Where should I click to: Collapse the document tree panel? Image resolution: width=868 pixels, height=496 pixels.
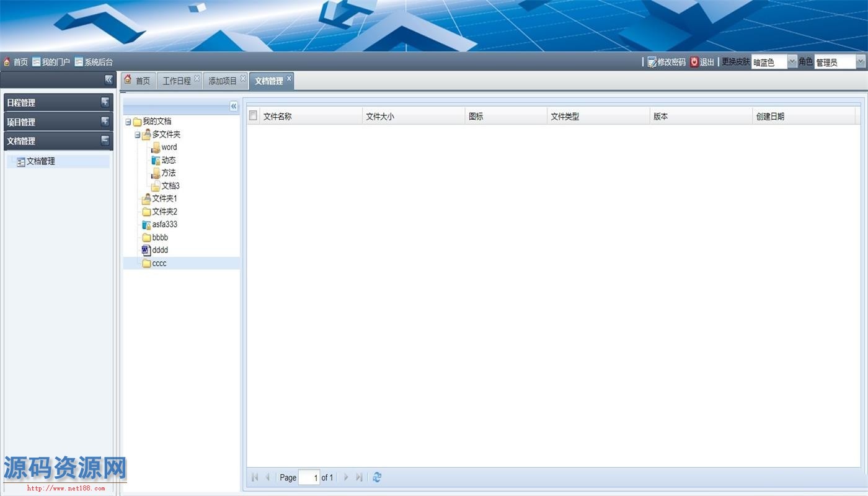click(x=234, y=106)
